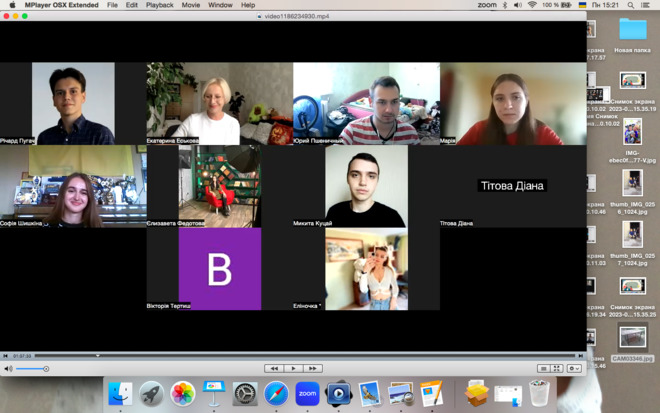The width and height of the screenshot is (660, 413).
Task: Click the fast-forward button in player
Action: coord(313,369)
